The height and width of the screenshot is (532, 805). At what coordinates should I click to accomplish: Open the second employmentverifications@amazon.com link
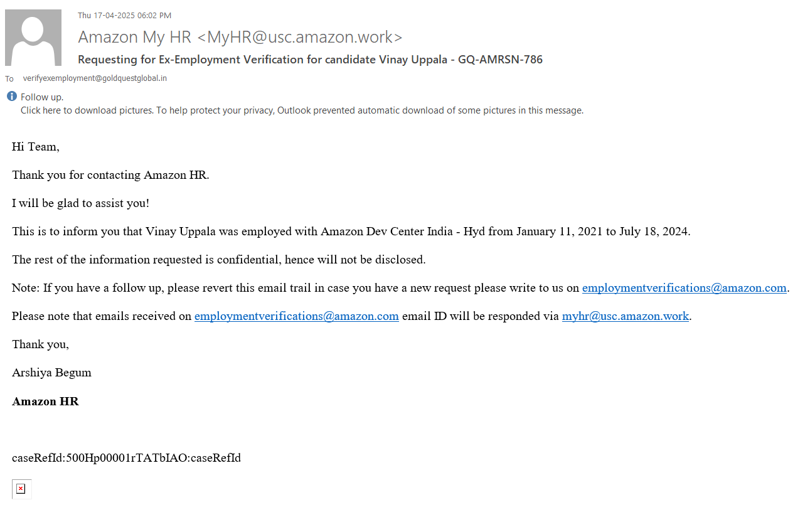[x=296, y=316]
